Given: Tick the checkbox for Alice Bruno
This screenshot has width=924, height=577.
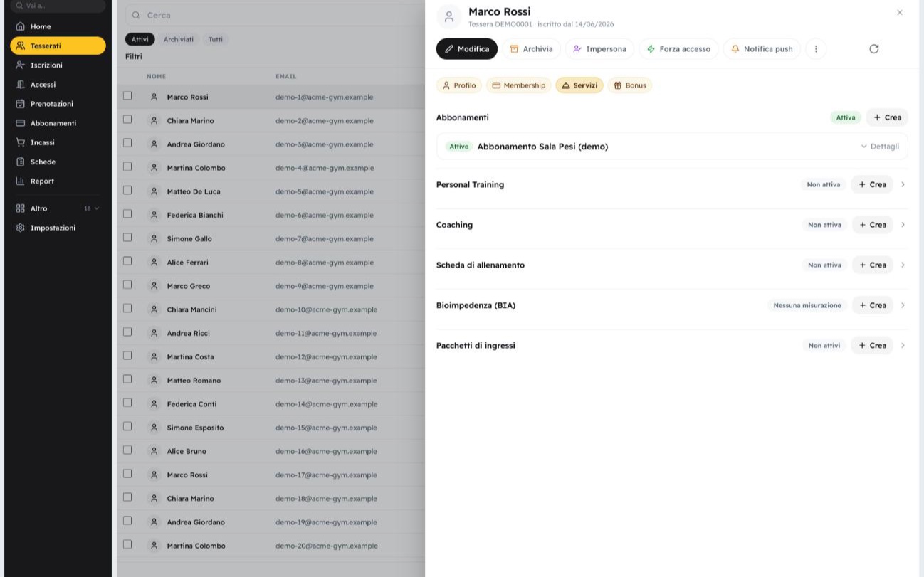Looking at the screenshot, I should (127, 450).
